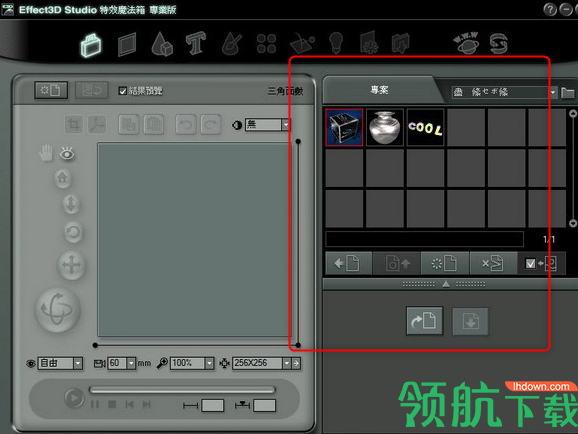The width and height of the screenshot is (578, 434).
Task: Select the vertical move arrows tool
Action: coord(71,204)
